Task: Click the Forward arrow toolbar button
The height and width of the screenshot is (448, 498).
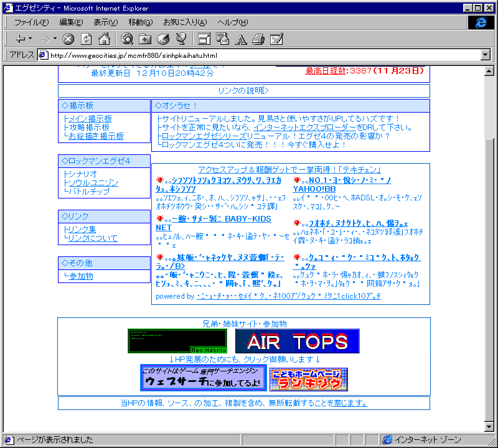Action: tap(45, 39)
